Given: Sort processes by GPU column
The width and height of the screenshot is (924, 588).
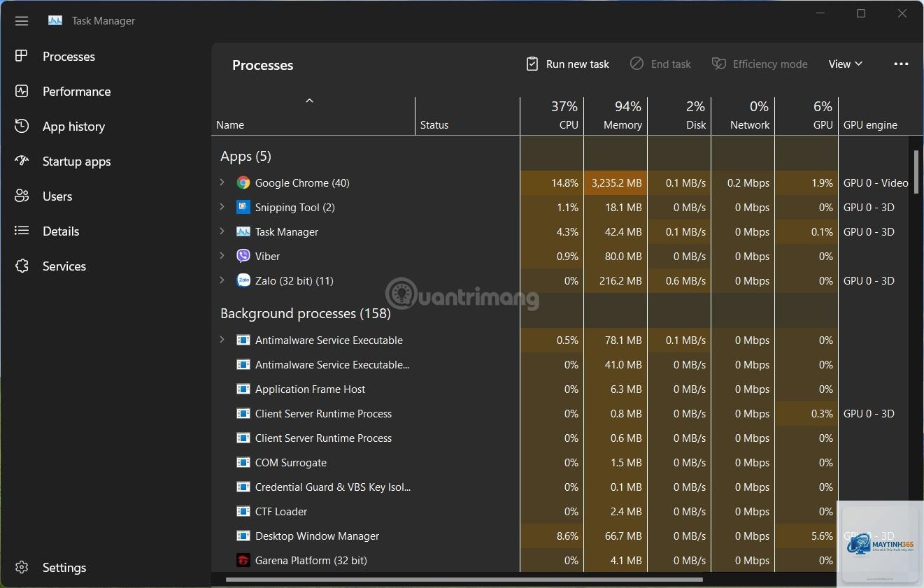Looking at the screenshot, I should point(806,115).
